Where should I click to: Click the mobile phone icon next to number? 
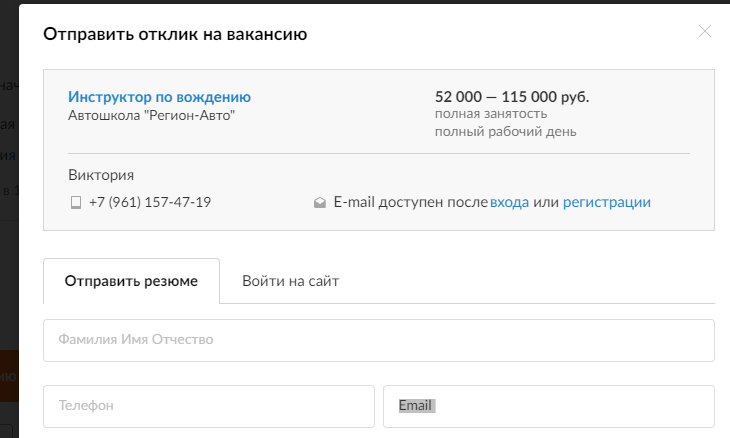point(75,202)
